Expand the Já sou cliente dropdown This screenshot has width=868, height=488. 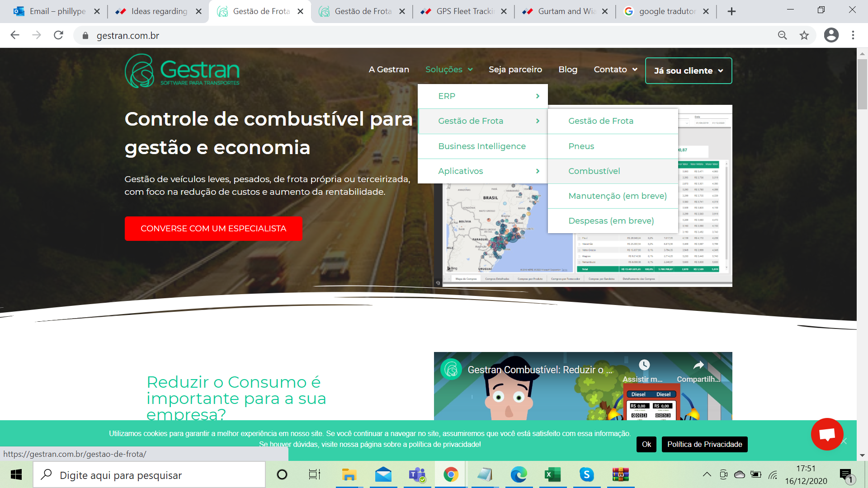pyautogui.click(x=688, y=70)
